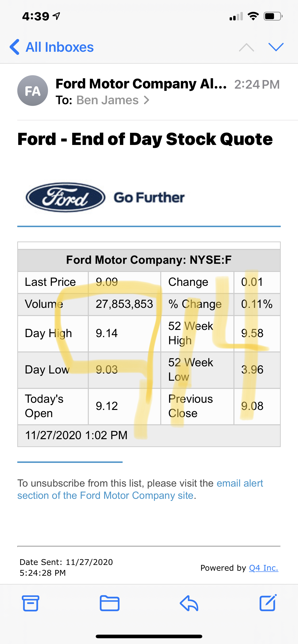Tap the Volume value 27,853,853

124,304
